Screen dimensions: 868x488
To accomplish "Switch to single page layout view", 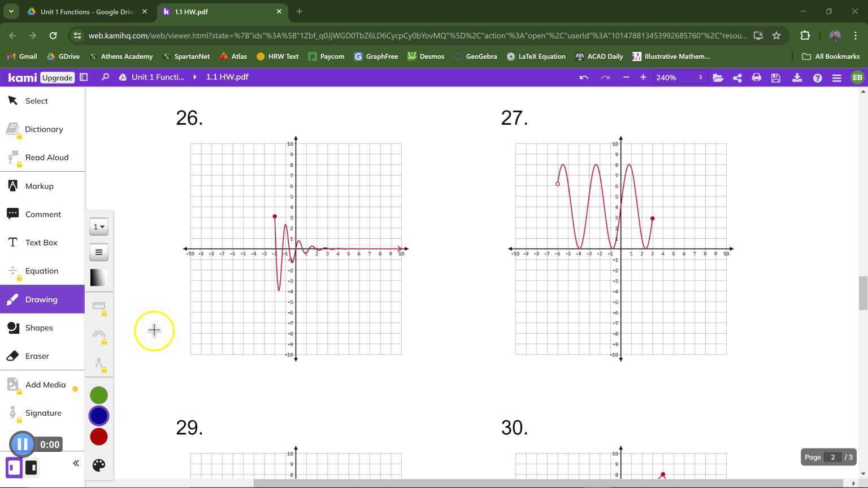I will pyautogui.click(x=14, y=468).
